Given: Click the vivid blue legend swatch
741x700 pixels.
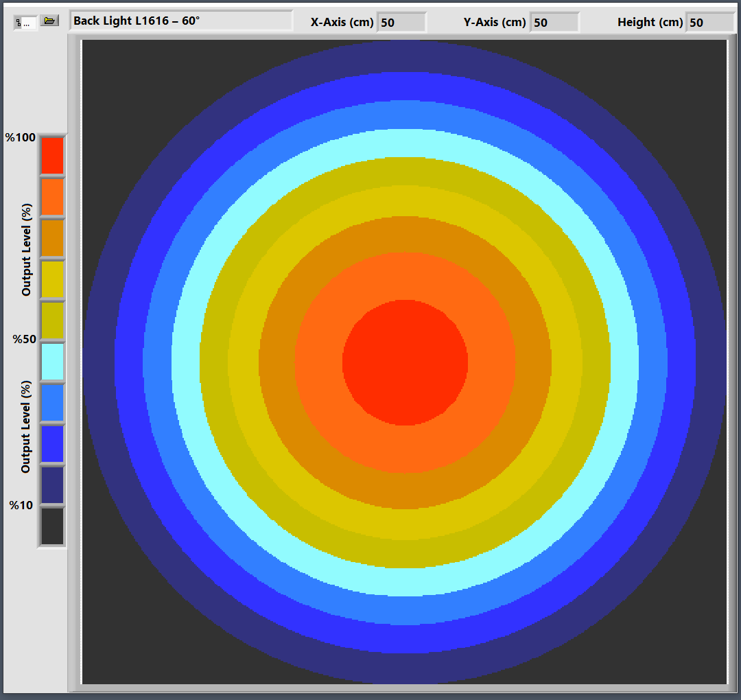Looking at the screenshot, I should tap(52, 444).
